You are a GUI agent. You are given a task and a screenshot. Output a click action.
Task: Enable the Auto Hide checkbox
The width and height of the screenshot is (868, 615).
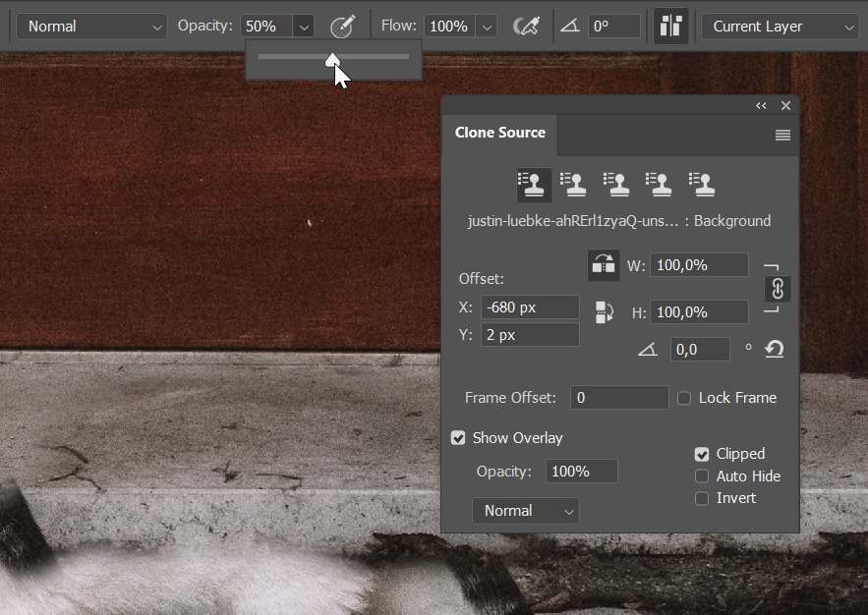tap(702, 476)
